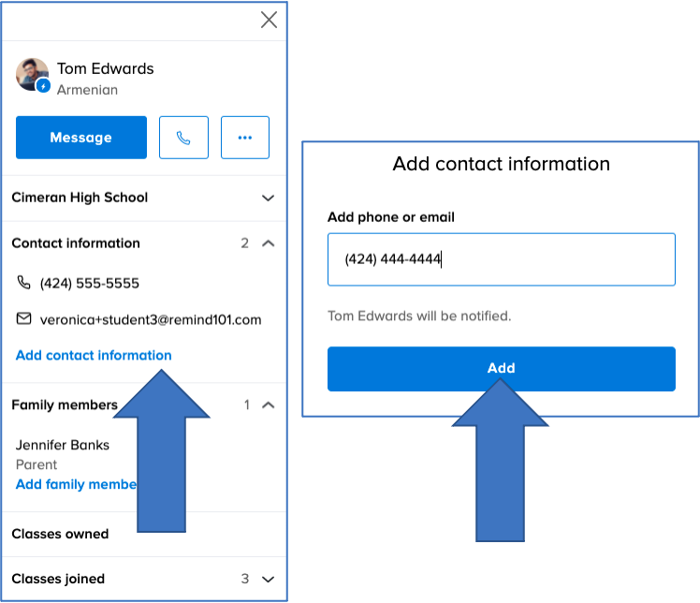
Task: Click Tom Edwards' profile avatar
Action: (x=32, y=75)
